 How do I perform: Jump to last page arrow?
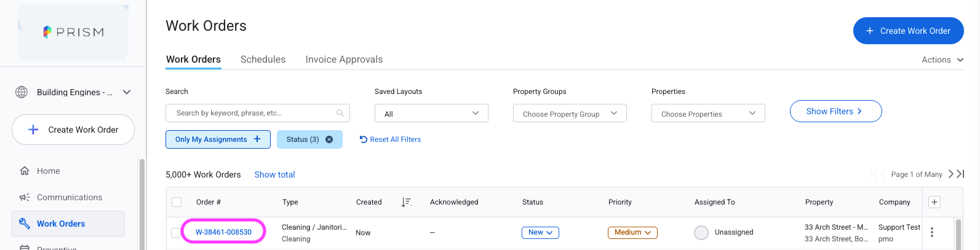(x=960, y=174)
